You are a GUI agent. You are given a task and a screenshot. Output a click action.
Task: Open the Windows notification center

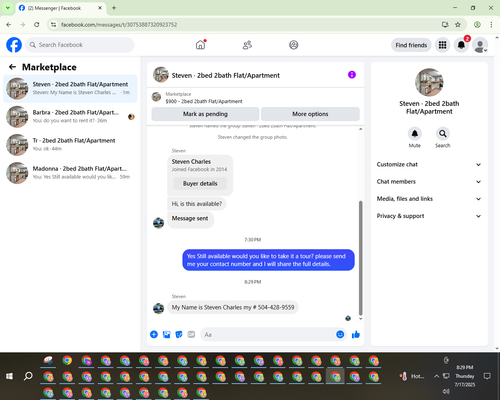coord(487,376)
